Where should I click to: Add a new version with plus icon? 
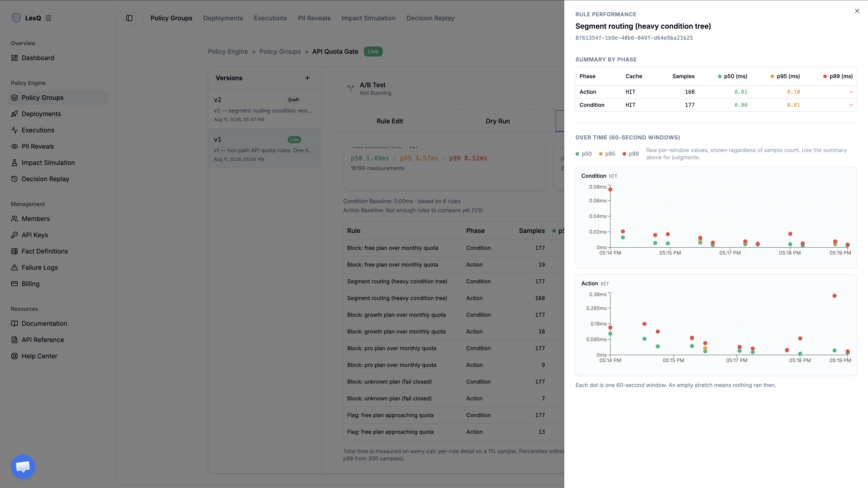(307, 78)
